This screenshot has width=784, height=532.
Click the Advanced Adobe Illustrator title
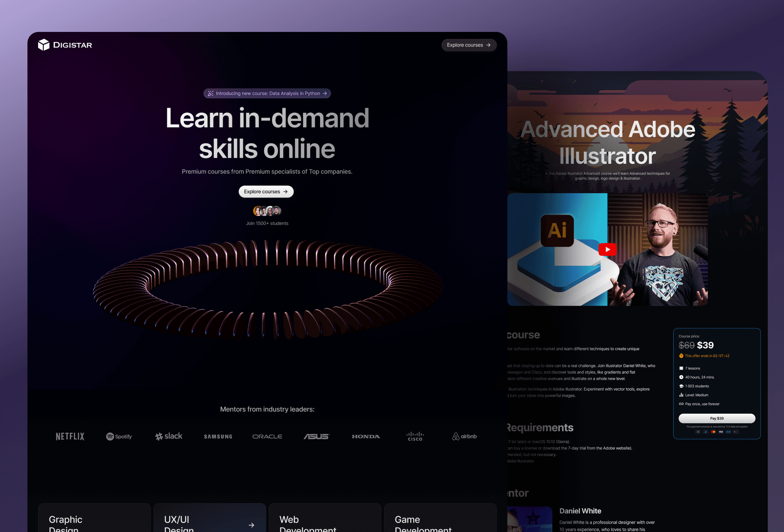pyautogui.click(x=608, y=142)
